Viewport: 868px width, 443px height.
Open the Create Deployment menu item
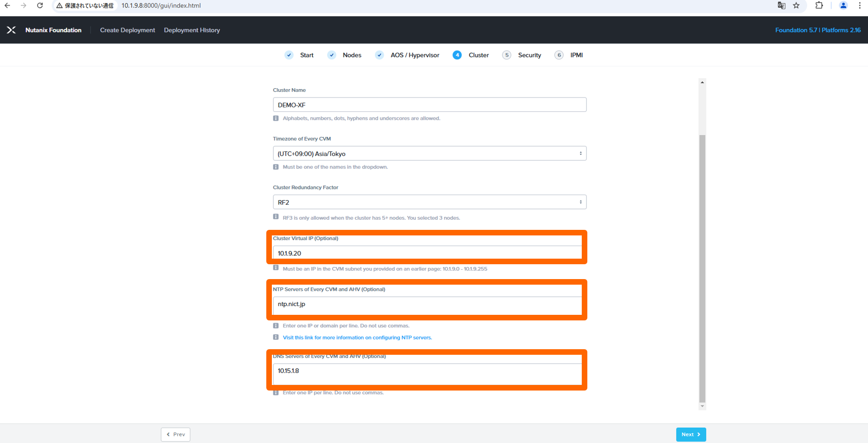coord(127,30)
